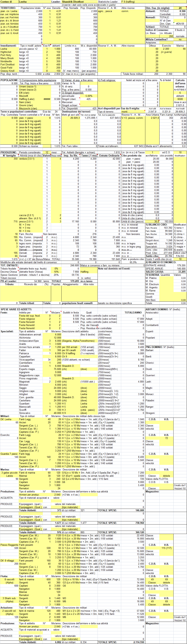Click 'SPESE VARIE ED ADDETTI:' header

click(16, 310)
